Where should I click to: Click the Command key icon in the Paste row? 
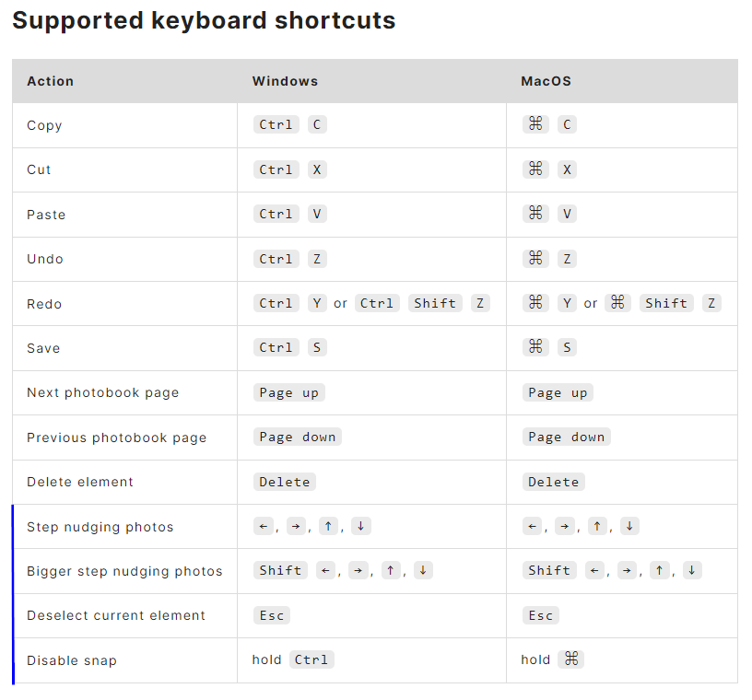pyautogui.click(x=535, y=214)
